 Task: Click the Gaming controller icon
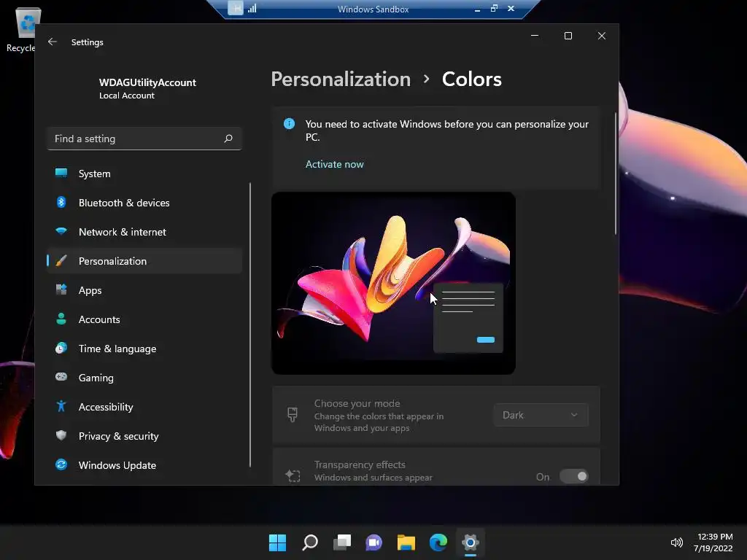[x=61, y=377]
